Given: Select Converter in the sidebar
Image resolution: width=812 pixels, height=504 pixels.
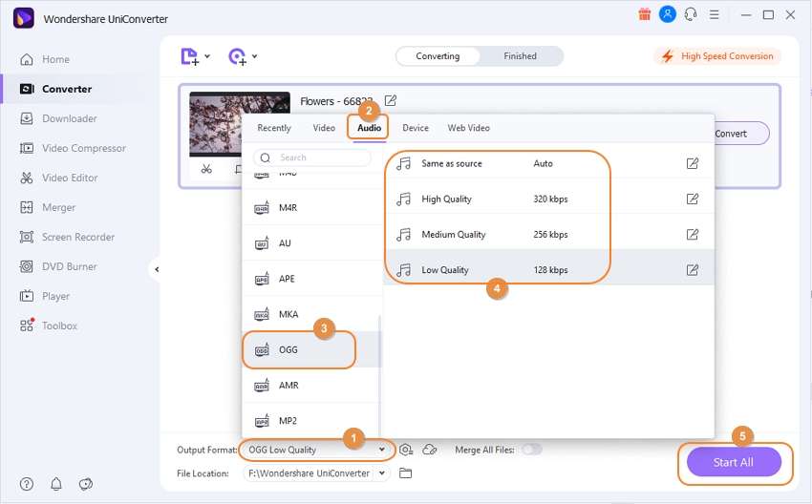Looking at the screenshot, I should (x=55, y=89).
